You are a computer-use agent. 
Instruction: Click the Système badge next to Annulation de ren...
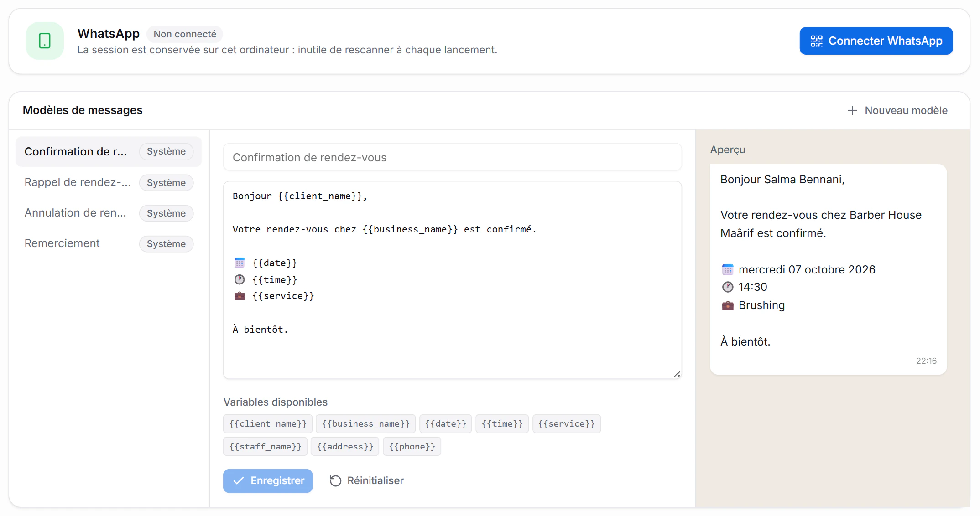166,213
